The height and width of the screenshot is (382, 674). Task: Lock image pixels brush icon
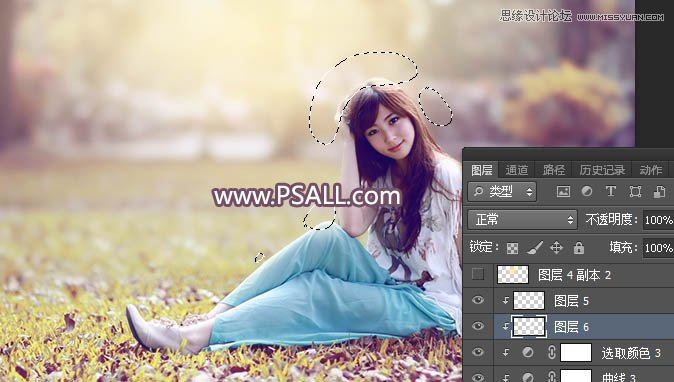pyautogui.click(x=535, y=248)
